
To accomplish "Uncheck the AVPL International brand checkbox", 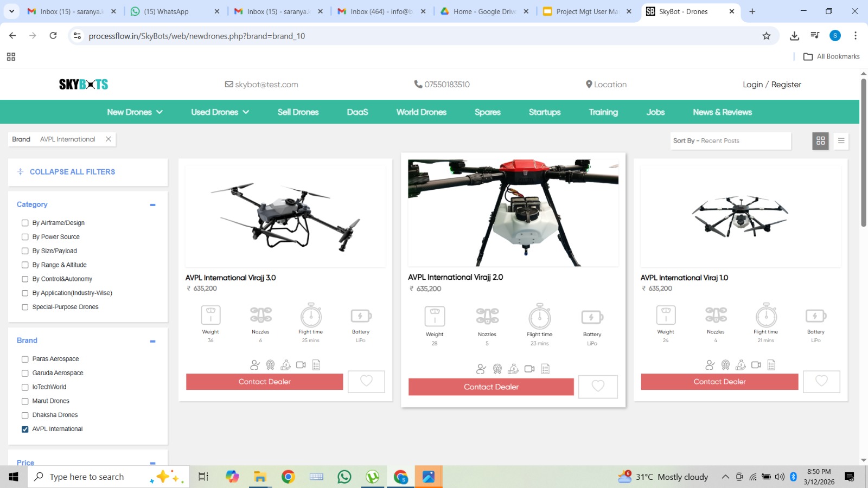I will click(25, 429).
